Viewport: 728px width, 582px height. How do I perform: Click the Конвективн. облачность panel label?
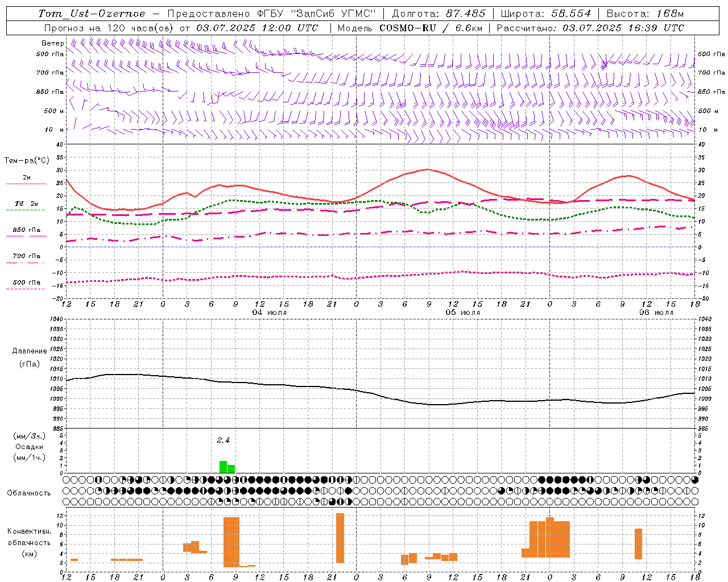coord(30,537)
